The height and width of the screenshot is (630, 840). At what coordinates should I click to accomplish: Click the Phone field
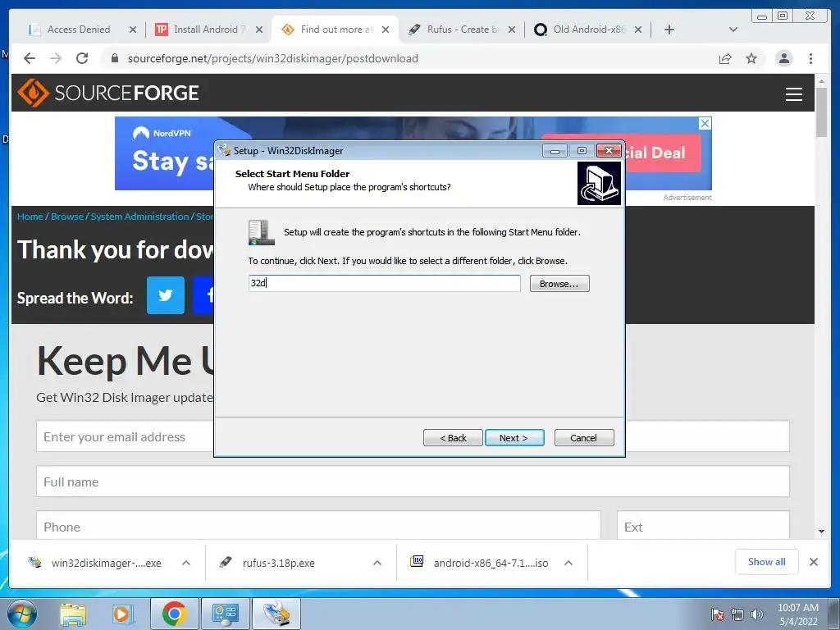point(318,527)
